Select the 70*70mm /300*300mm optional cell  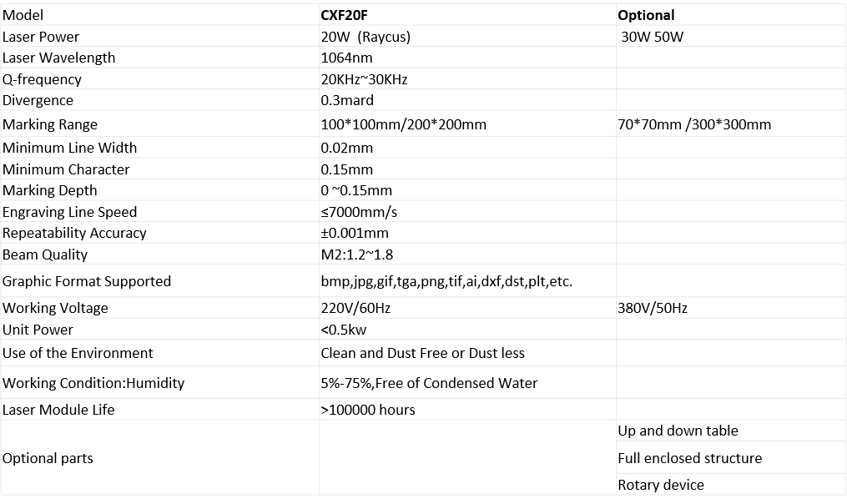click(x=694, y=124)
